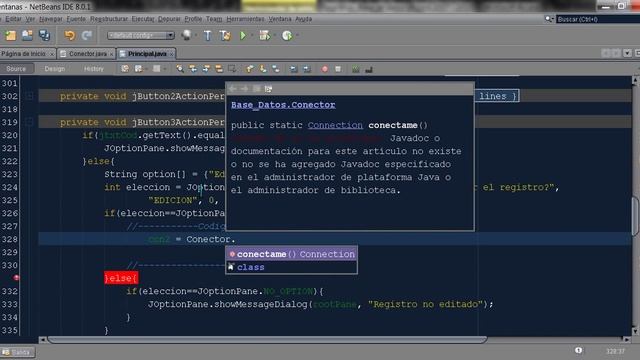Viewport: 640px width, 360px height.
Task: Click find previous occurrence icon
Action: coord(193,69)
